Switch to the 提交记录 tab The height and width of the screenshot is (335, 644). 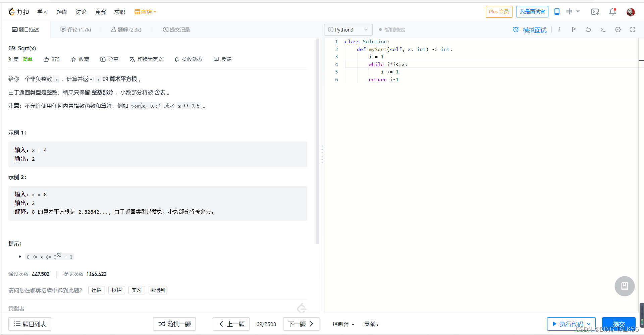tap(176, 30)
